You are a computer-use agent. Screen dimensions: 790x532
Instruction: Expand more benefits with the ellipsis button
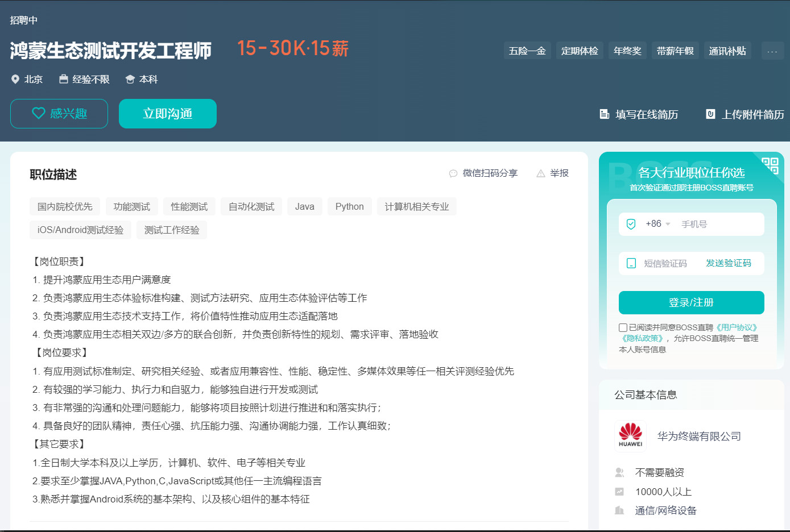coord(772,51)
